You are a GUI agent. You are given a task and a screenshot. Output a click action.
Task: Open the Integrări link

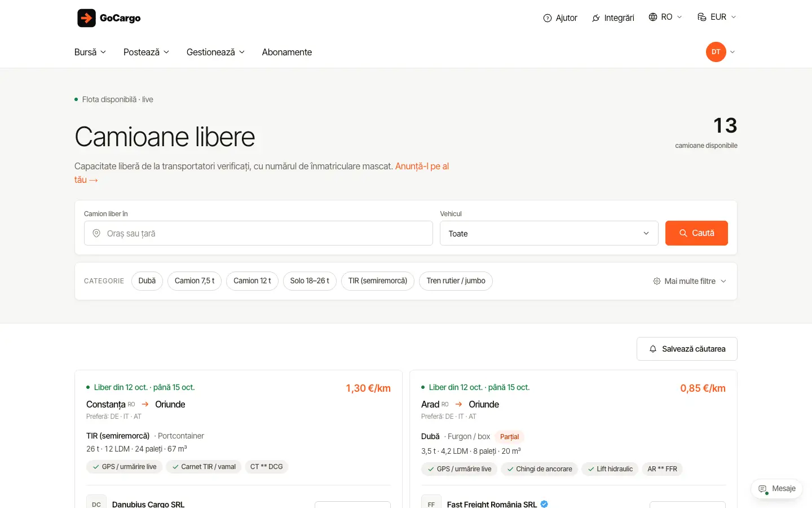coord(613,18)
